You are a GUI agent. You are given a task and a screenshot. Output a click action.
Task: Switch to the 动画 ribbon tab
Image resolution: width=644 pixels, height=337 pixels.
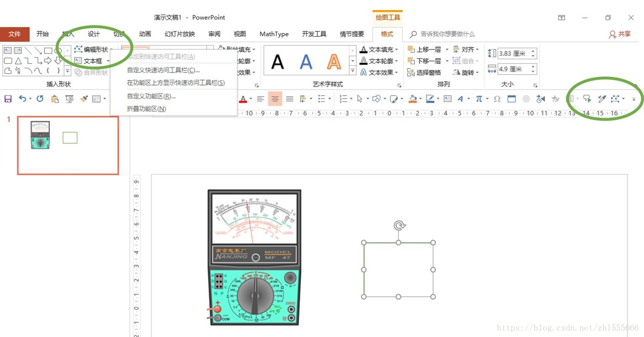click(145, 34)
